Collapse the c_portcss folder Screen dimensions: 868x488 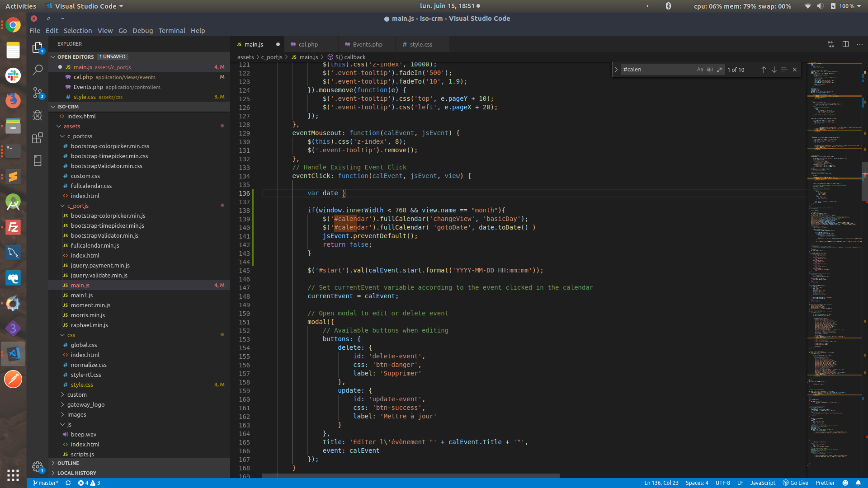[x=80, y=136]
